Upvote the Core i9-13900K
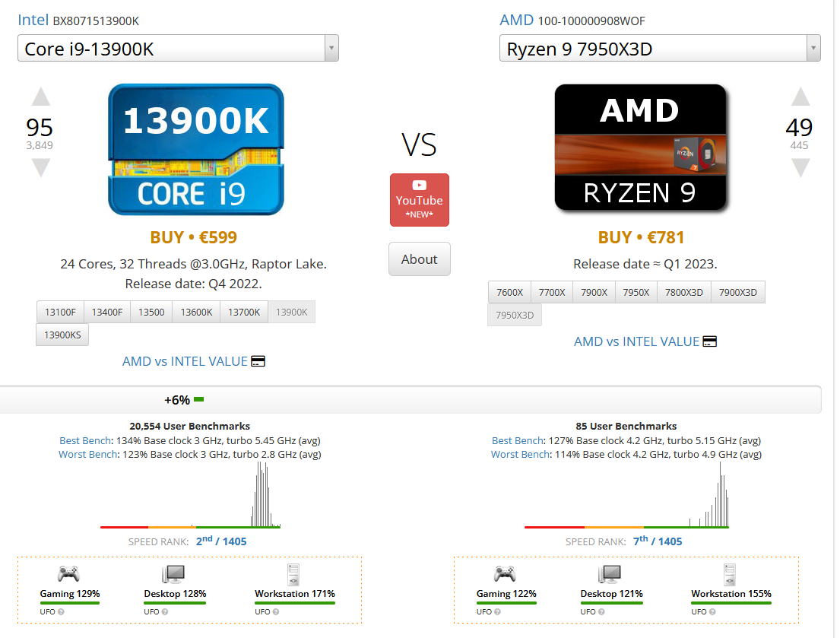This screenshot has height=638, width=840. (x=41, y=97)
